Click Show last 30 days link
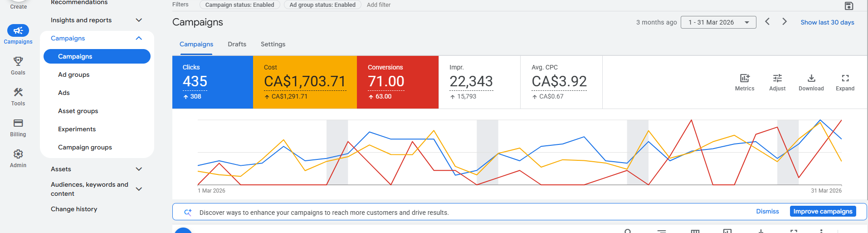This screenshot has width=868, height=233. [827, 22]
